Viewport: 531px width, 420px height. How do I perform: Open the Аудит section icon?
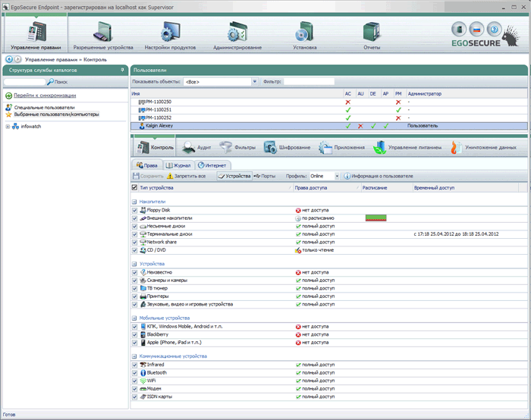tap(189, 148)
